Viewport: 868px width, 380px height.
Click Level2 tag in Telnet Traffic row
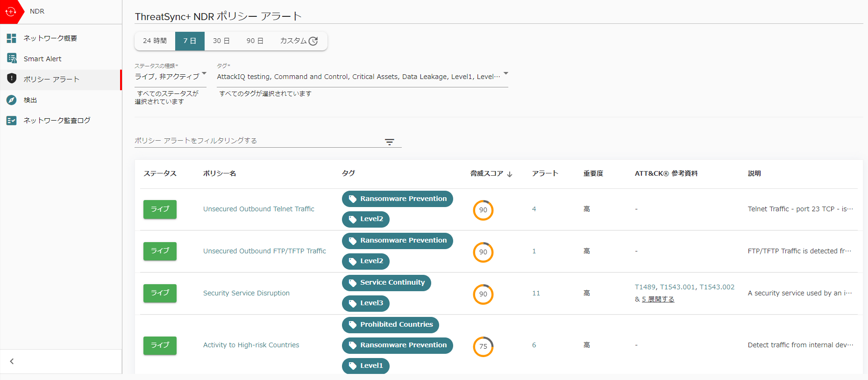click(x=366, y=219)
